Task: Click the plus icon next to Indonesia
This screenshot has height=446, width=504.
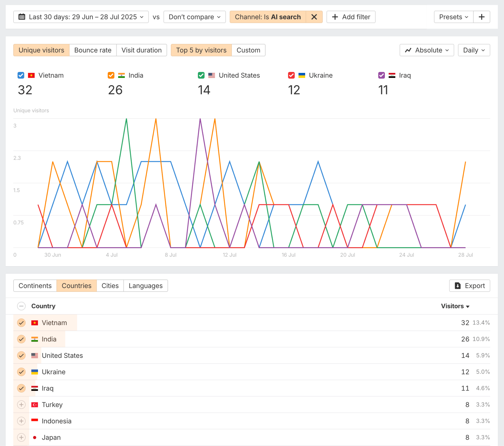Action: pyautogui.click(x=21, y=421)
